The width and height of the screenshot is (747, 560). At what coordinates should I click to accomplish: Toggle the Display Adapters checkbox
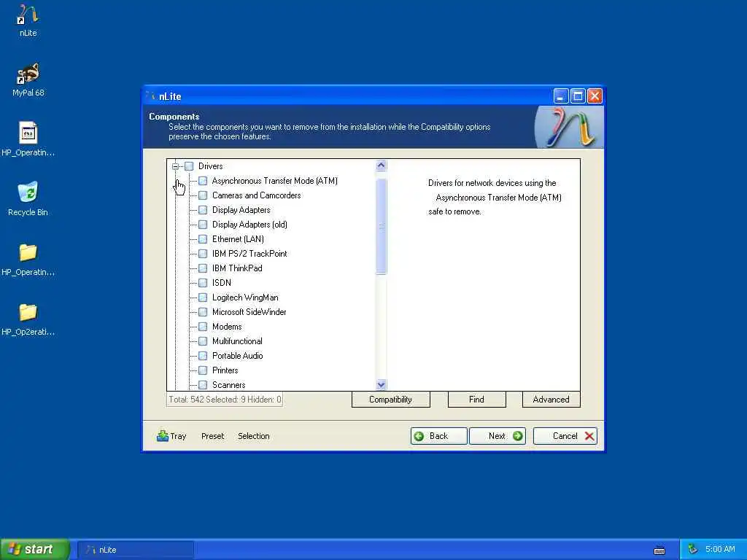203,210
